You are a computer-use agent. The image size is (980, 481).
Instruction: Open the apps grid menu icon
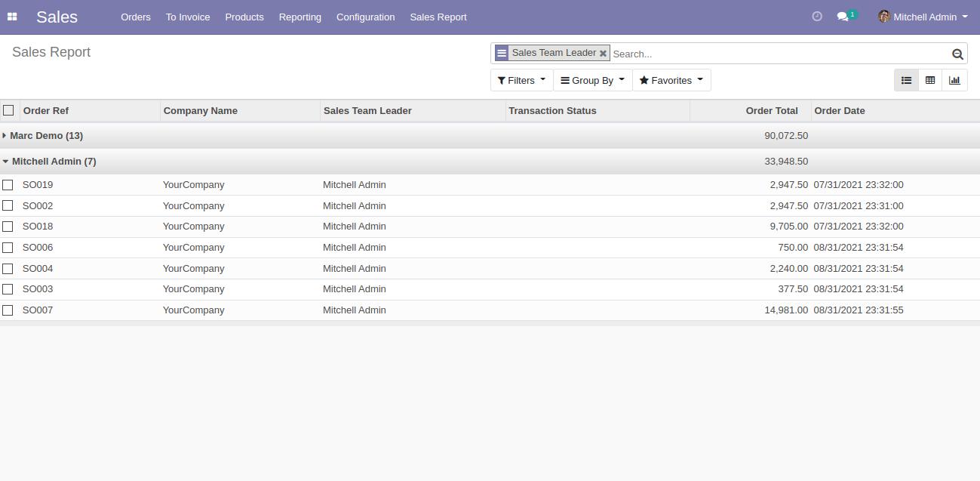click(12, 17)
